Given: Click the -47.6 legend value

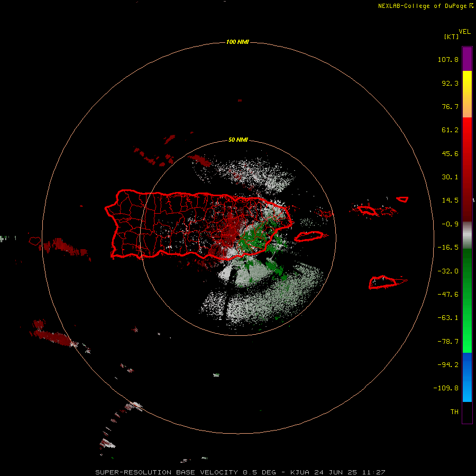Looking at the screenshot, I should [448, 295].
